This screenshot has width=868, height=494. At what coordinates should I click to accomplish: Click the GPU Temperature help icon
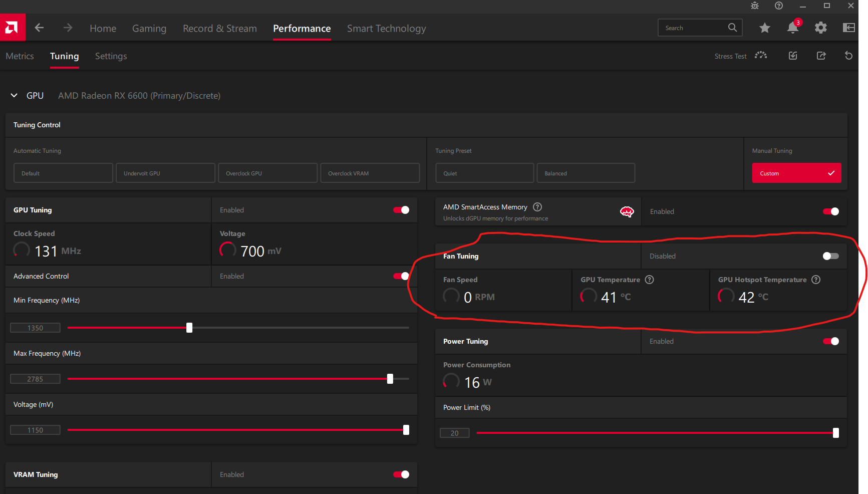click(x=650, y=280)
